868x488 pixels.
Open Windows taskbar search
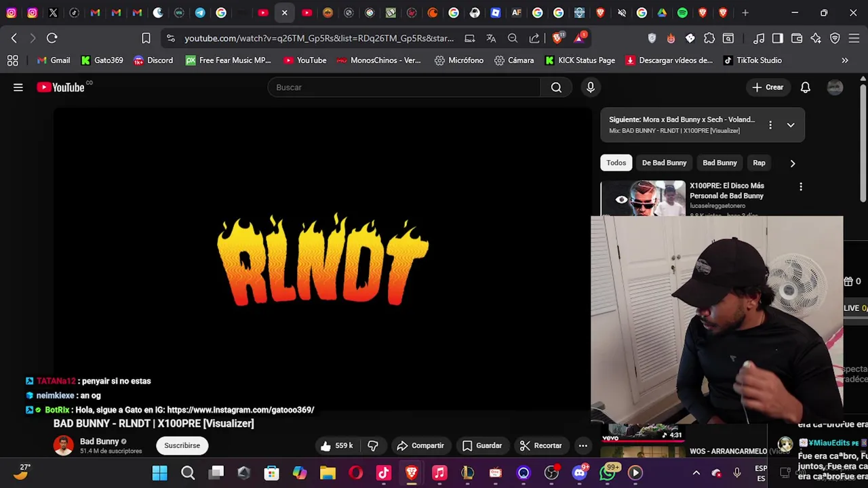click(x=188, y=473)
